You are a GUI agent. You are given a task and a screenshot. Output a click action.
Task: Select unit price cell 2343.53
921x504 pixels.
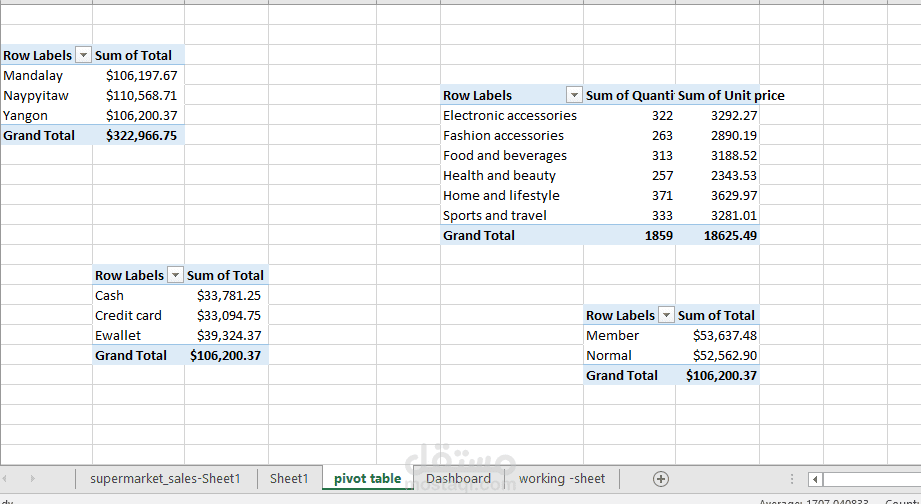(x=717, y=176)
